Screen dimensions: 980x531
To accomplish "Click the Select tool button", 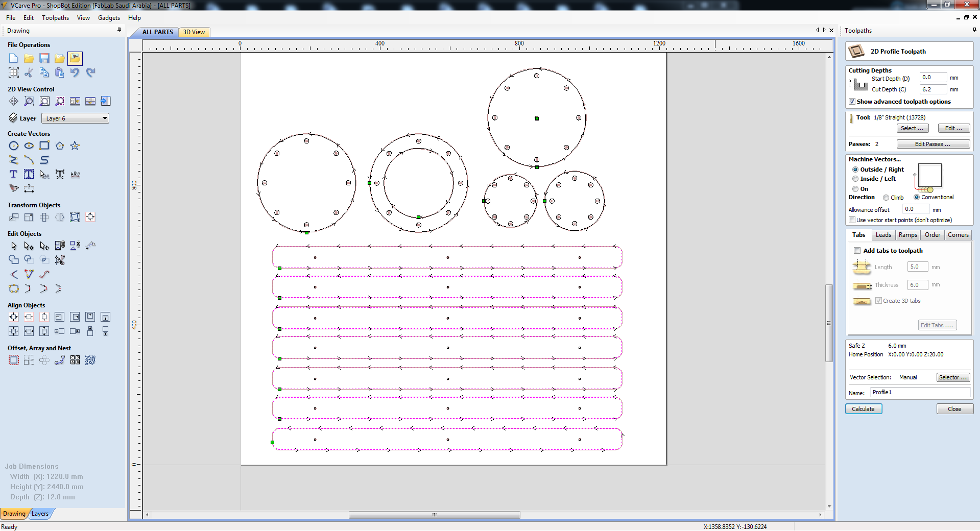I will [912, 128].
